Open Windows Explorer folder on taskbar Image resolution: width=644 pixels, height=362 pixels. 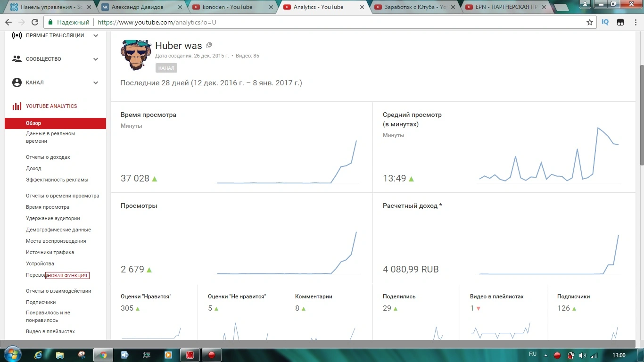coord(60,355)
